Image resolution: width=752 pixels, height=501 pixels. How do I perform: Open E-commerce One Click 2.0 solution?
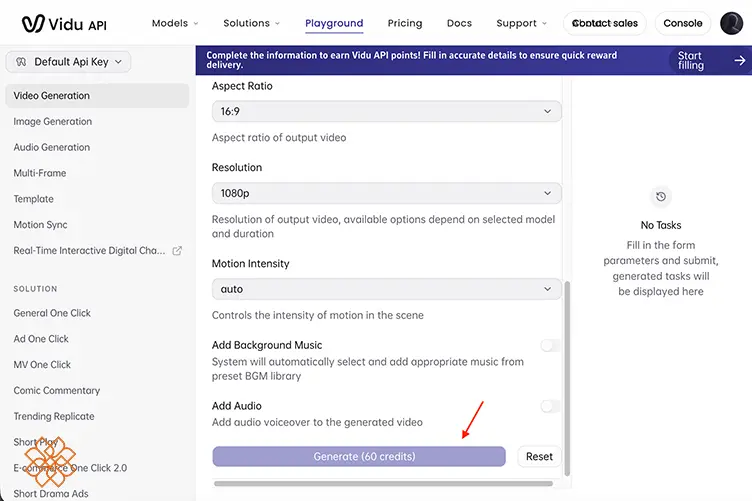coord(70,468)
